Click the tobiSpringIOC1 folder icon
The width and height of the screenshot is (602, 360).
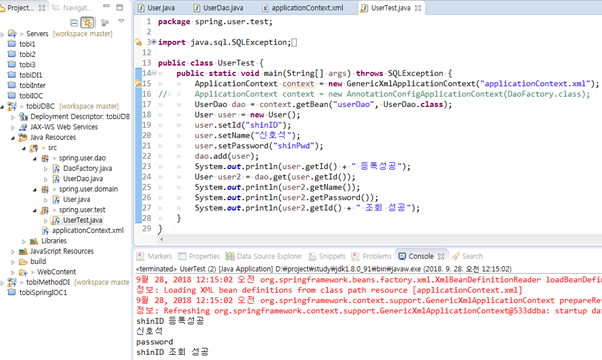pyautogui.click(x=12, y=292)
